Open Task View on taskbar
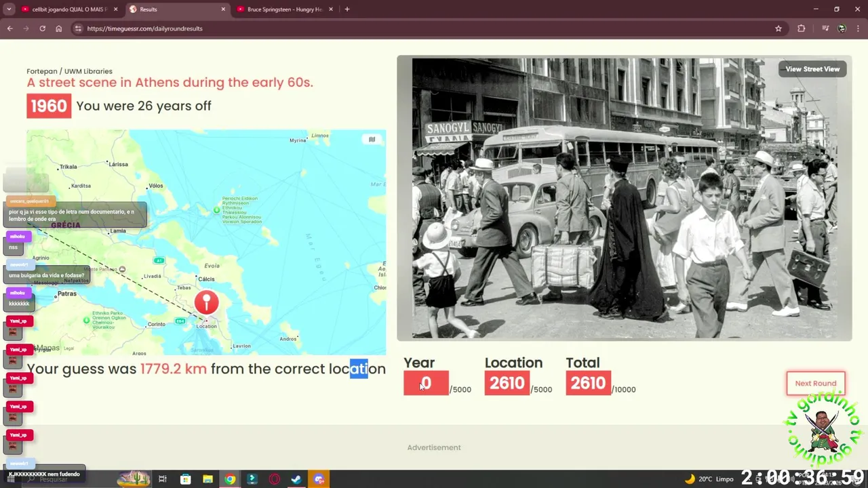The image size is (868, 488). tap(163, 479)
